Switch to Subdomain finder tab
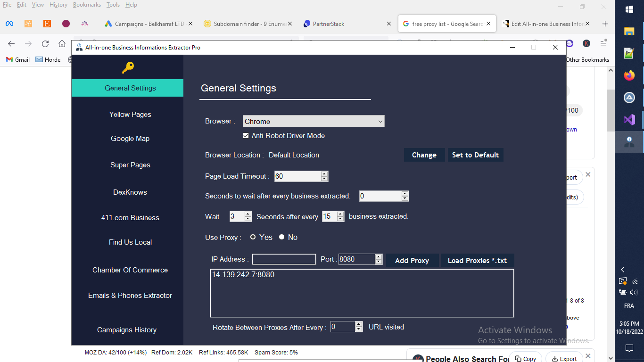 tap(248, 24)
